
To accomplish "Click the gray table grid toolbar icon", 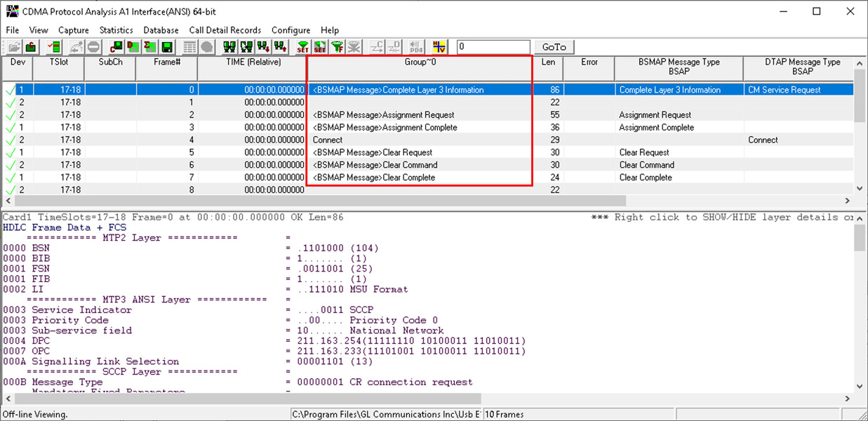I will click(189, 47).
